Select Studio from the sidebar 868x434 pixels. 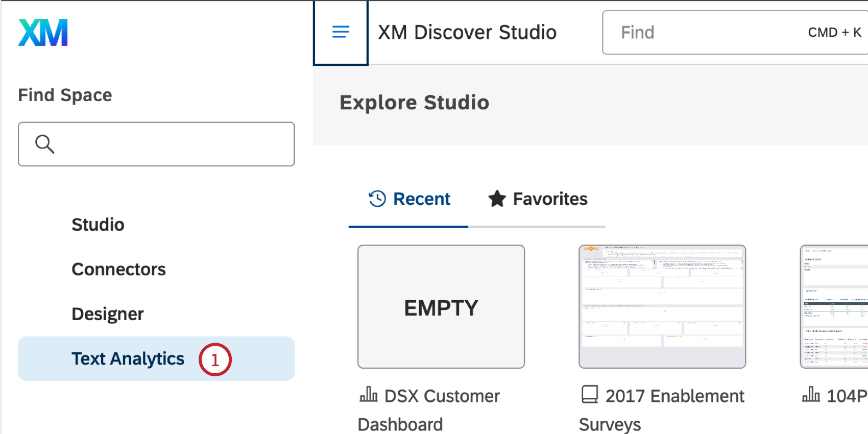pyautogui.click(x=98, y=224)
